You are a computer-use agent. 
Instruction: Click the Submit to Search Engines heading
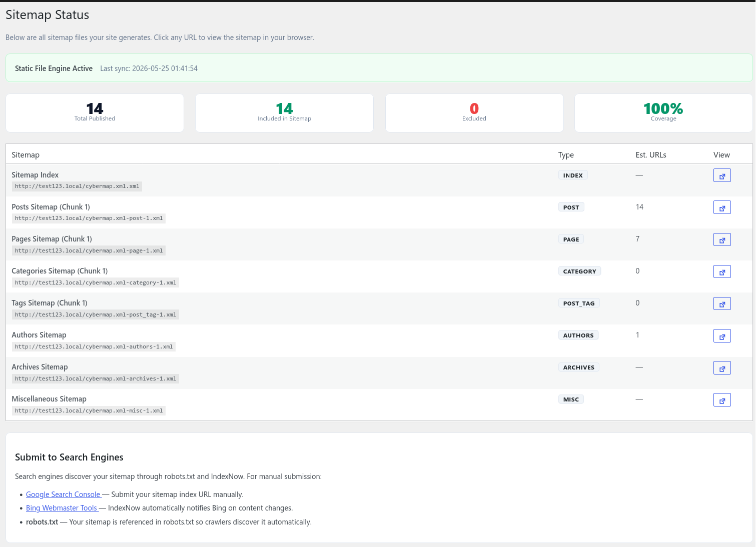coord(69,457)
